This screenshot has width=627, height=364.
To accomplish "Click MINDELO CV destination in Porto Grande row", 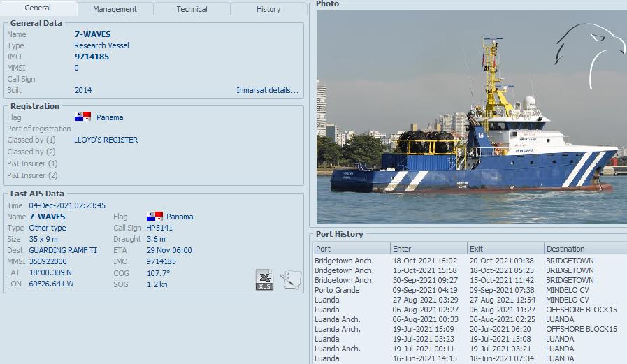I will point(568,290).
